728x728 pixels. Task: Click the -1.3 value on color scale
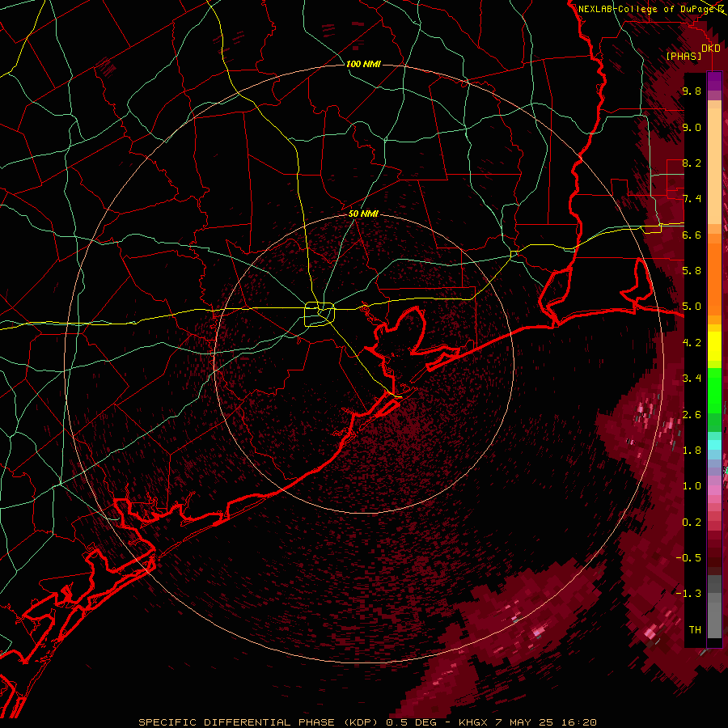[688, 594]
